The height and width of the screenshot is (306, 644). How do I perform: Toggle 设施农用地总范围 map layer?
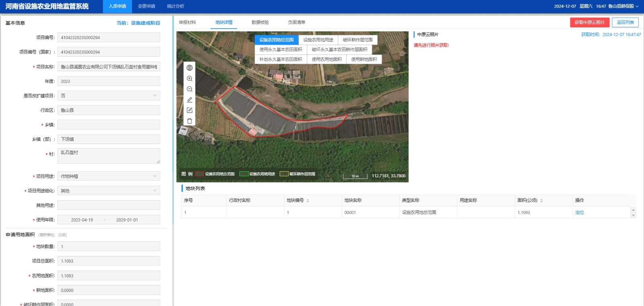pyautogui.click(x=277, y=40)
